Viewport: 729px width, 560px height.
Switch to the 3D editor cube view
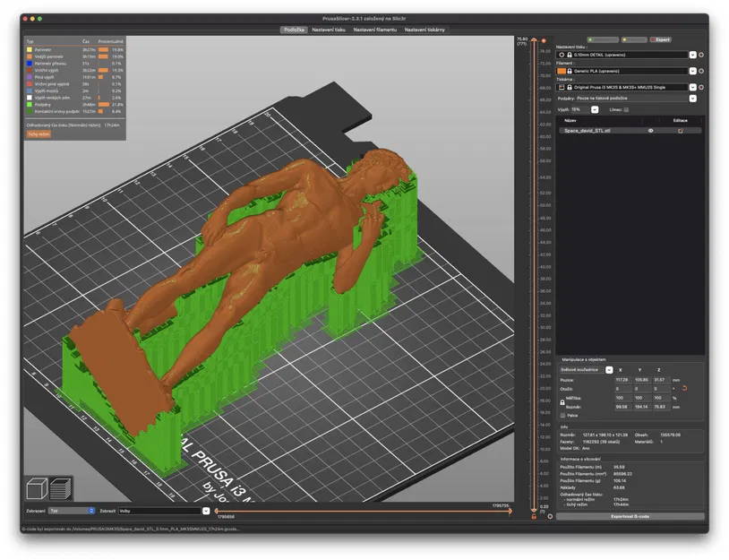click(x=37, y=488)
